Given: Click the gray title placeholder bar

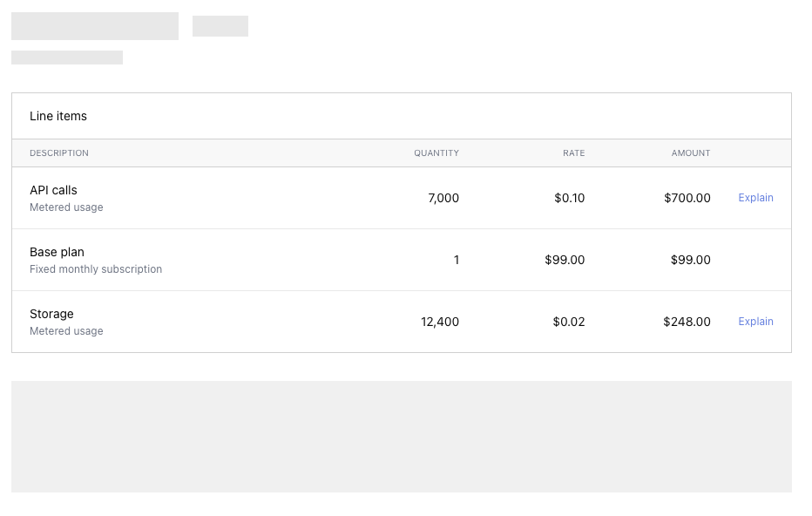Looking at the screenshot, I should pos(95,26).
